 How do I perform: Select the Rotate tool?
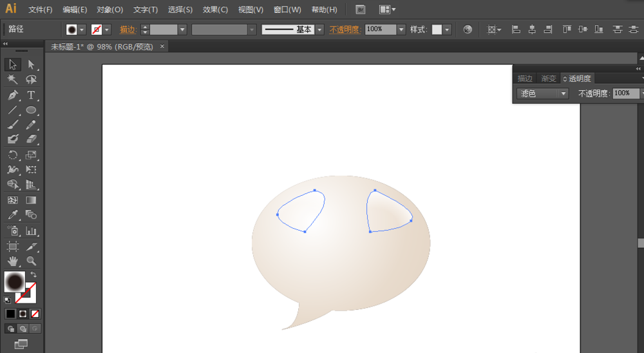click(13, 155)
